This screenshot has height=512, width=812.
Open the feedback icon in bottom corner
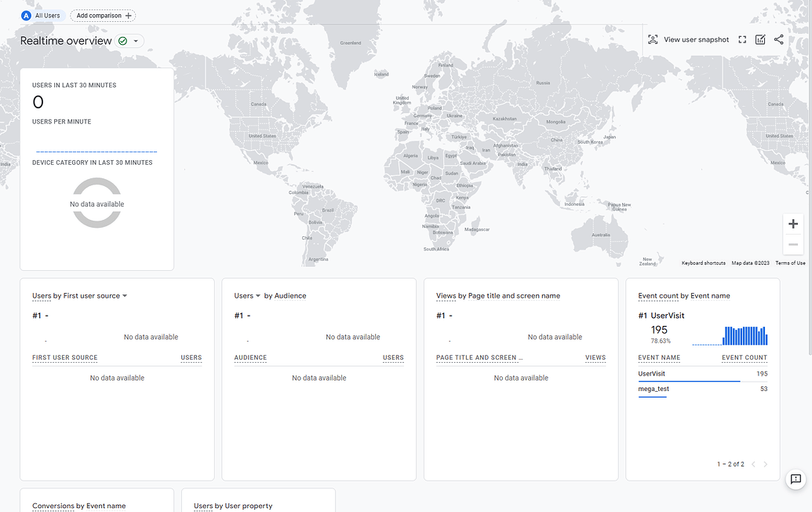[x=796, y=479]
